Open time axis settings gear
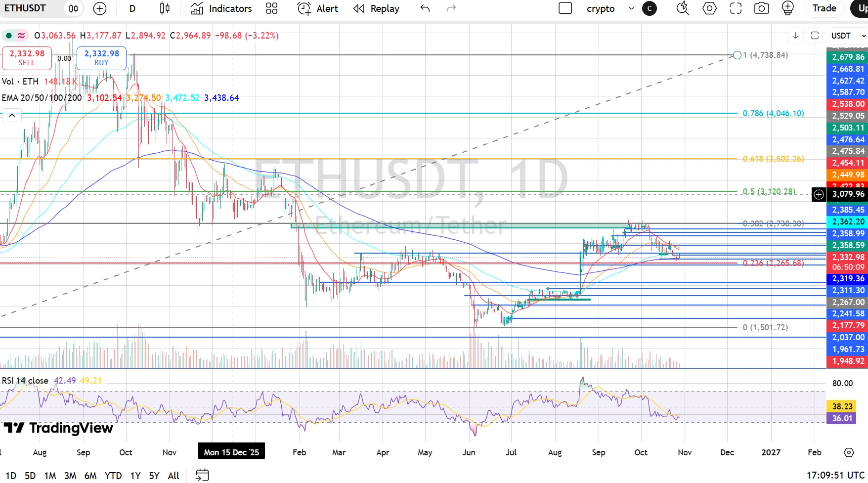868x483 pixels. pos(849,452)
